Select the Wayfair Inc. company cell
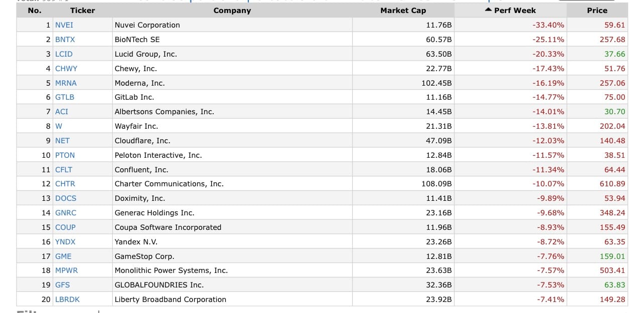The image size is (644, 313). 232,126
